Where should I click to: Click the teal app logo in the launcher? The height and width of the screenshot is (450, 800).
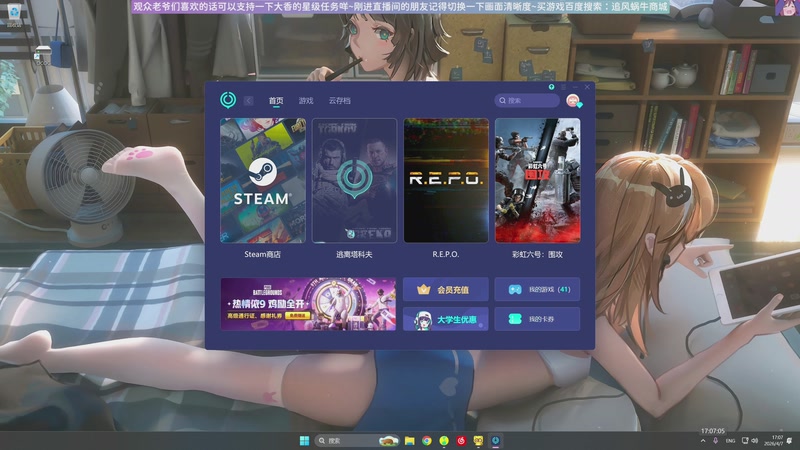click(x=228, y=100)
